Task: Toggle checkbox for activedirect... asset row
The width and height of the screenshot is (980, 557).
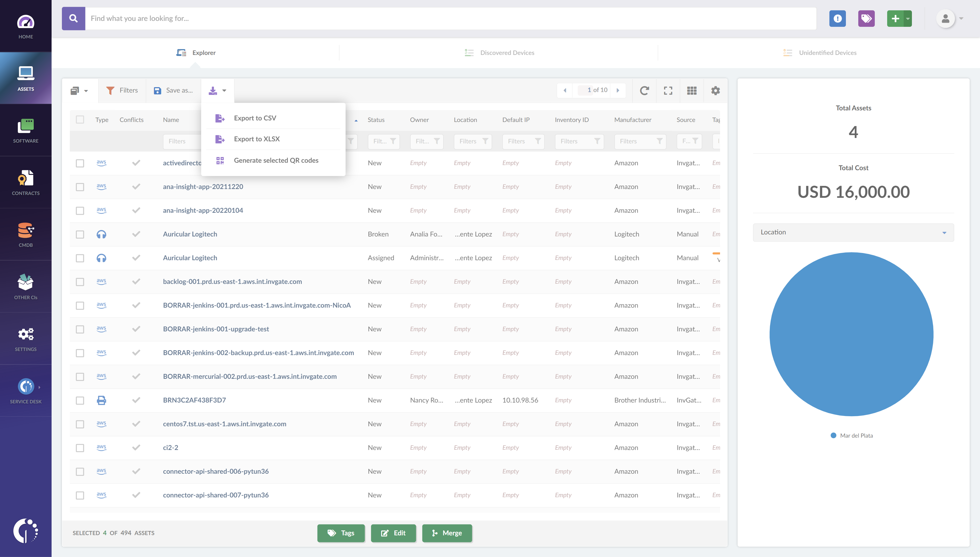Action: (x=80, y=163)
